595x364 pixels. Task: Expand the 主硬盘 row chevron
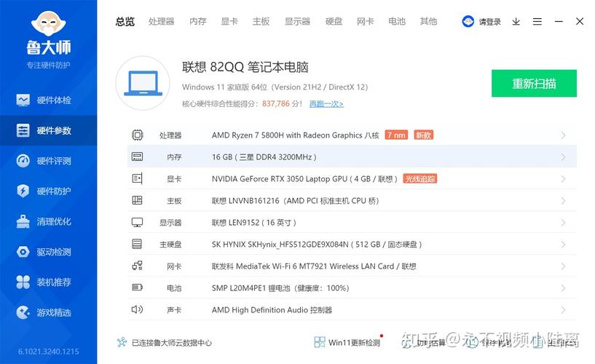click(x=563, y=245)
